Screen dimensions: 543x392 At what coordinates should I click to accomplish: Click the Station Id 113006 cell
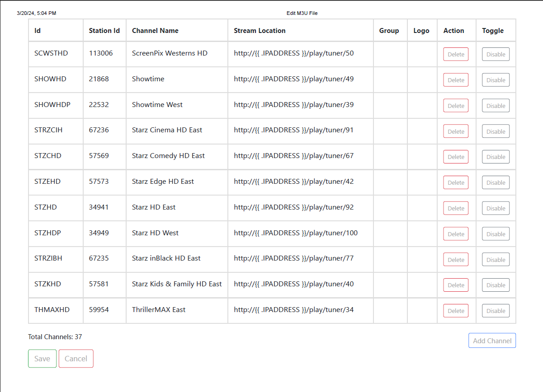coord(101,53)
